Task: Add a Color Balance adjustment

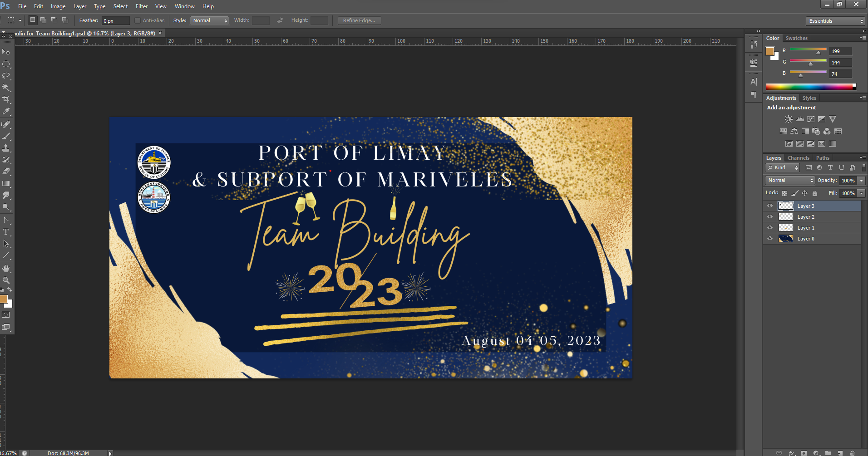Action: click(794, 132)
